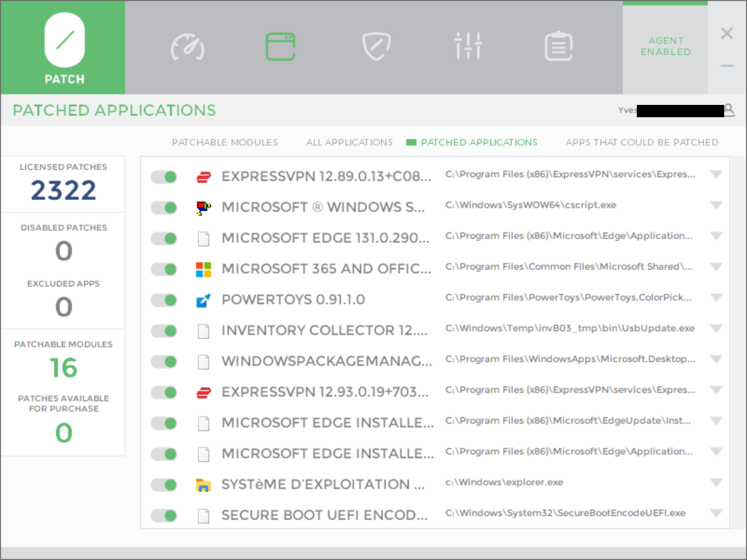
Task: Expand the explorer.exe row details
Action: coord(716,483)
